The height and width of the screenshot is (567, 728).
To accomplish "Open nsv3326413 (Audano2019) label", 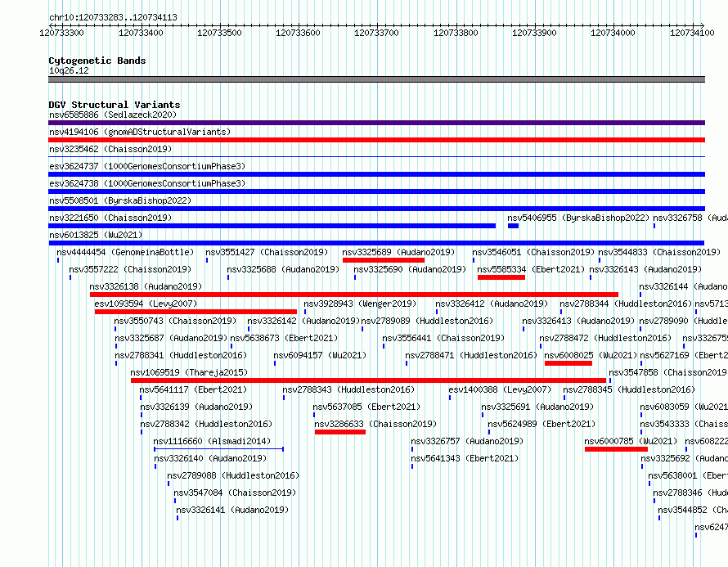I will click(578, 321).
